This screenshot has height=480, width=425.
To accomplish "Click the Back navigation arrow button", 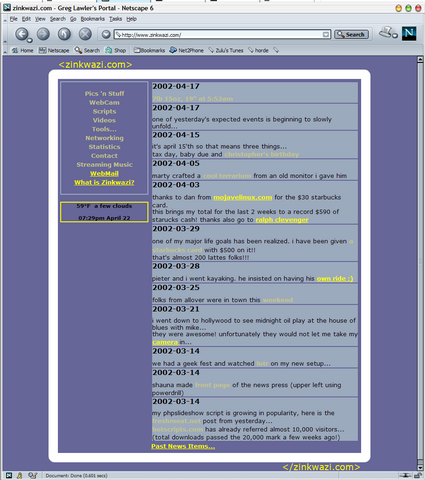I will point(22,34).
